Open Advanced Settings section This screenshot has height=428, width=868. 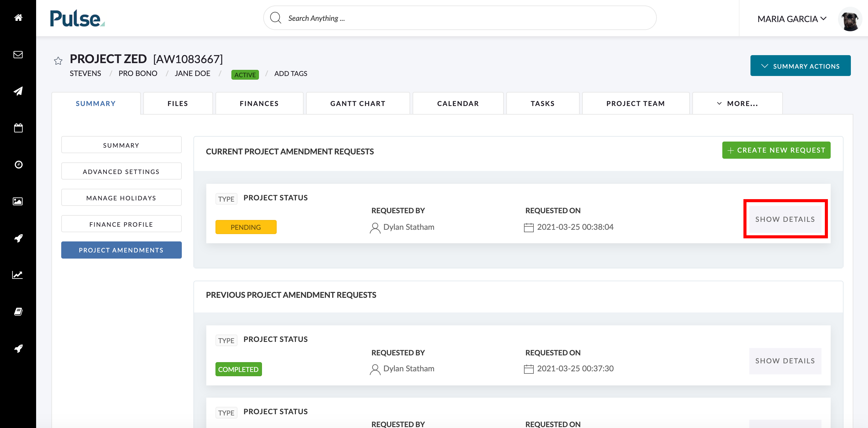pyautogui.click(x=121, y=171)
